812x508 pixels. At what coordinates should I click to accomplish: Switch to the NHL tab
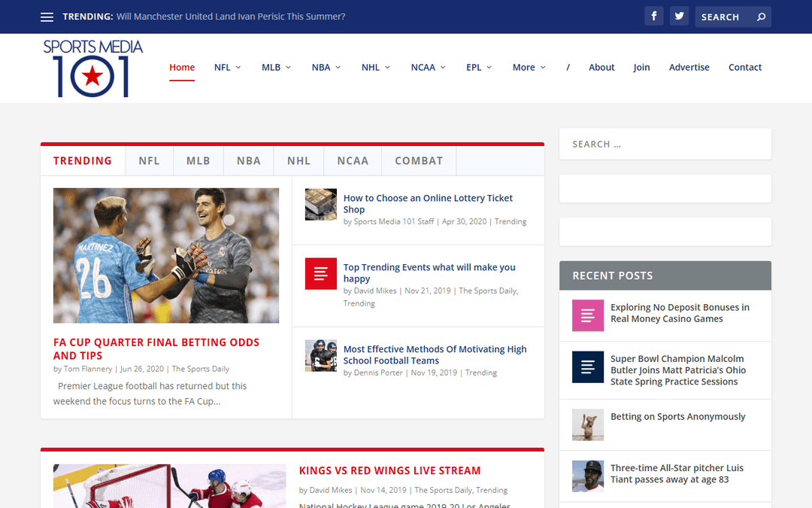coord(298,161)
